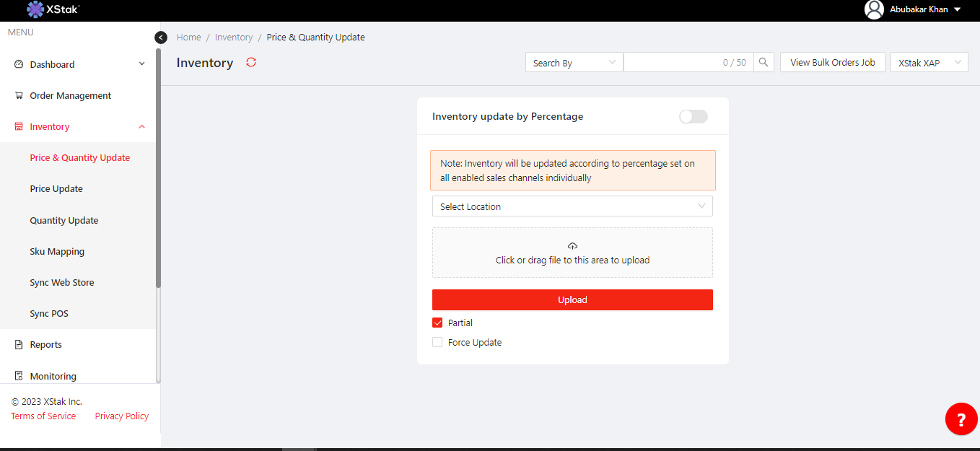Screen dimensions: 980x451
Task: Collapse sidebar using the black arrow icon
Action: point(161,38)
